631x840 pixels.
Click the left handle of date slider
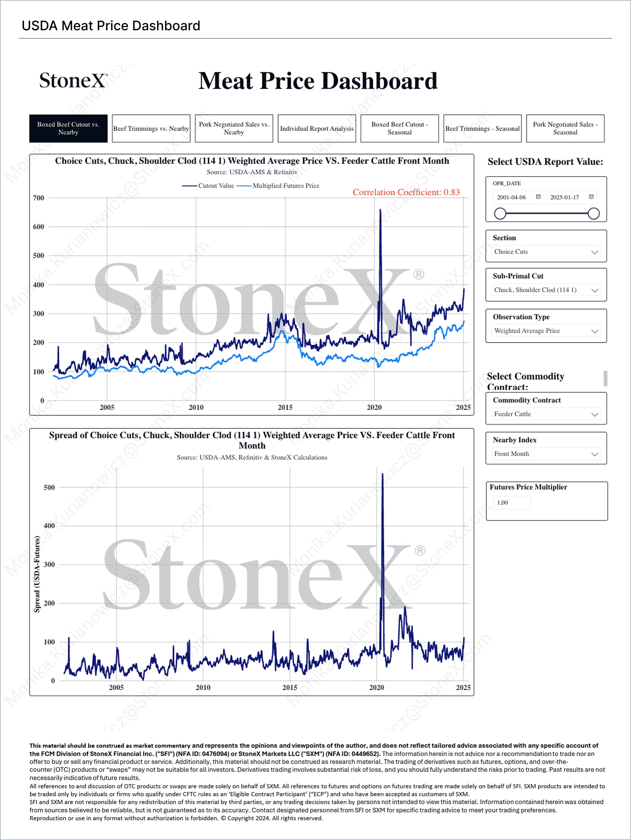500,213
